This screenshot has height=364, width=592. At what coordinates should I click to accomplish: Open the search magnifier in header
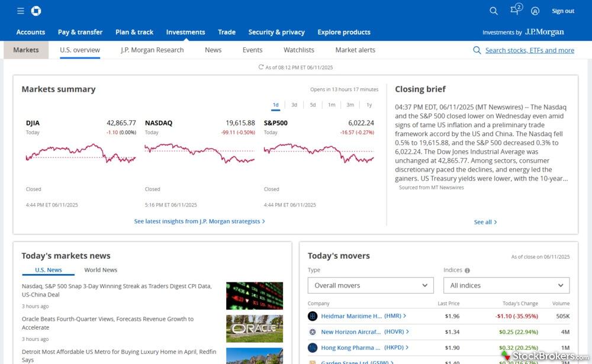494,11
